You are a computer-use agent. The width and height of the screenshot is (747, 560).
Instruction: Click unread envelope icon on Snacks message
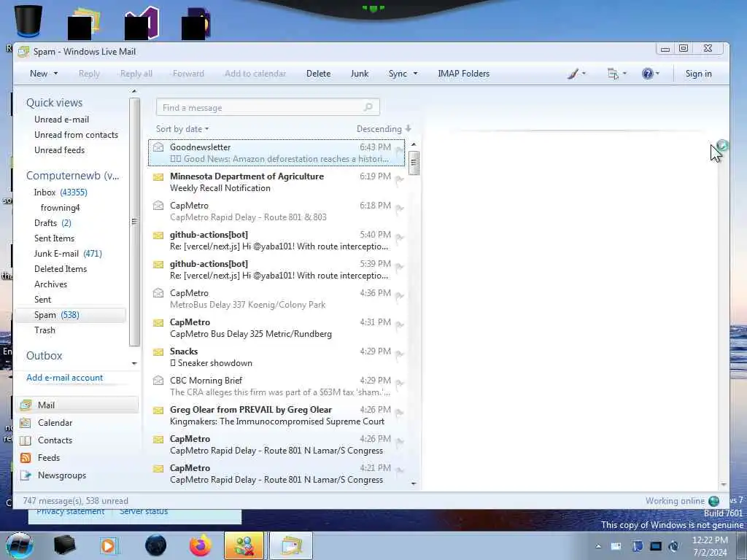158,352
